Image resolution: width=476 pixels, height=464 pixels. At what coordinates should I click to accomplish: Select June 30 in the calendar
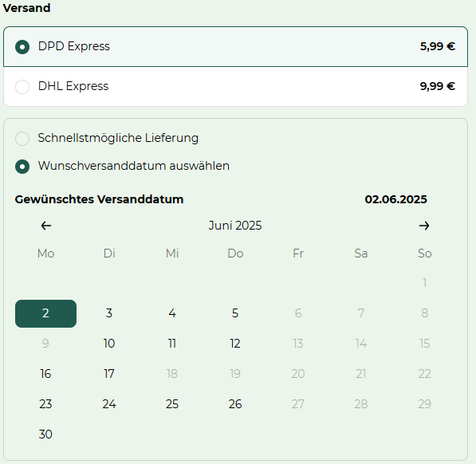(45, 435)
